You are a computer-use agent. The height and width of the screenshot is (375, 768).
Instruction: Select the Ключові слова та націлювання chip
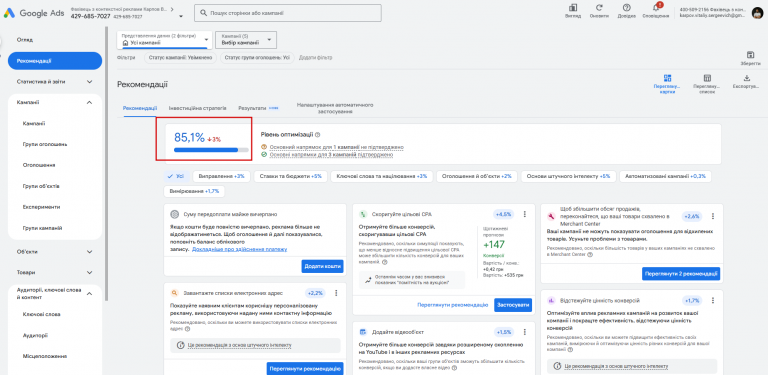tap(382, 176)
